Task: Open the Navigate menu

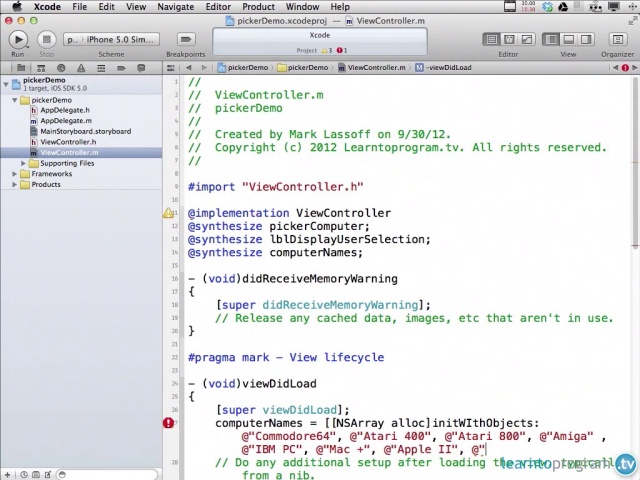Action: [x=176, y=7]
